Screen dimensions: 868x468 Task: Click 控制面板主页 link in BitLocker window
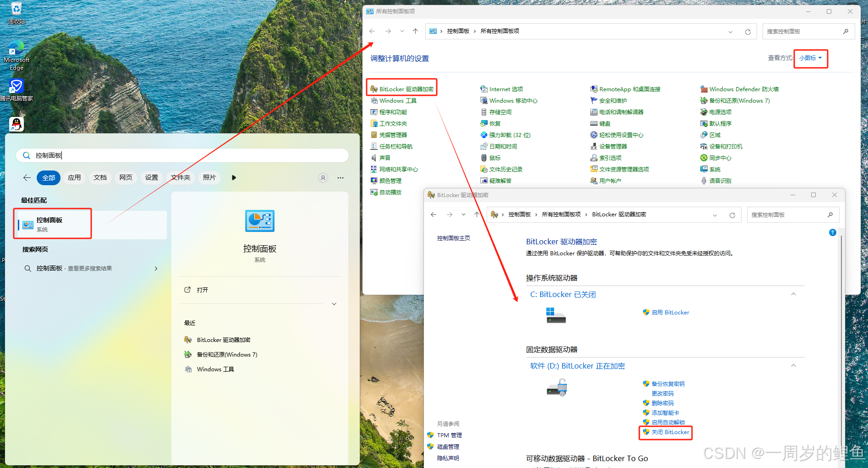click(x=454, y=238)
